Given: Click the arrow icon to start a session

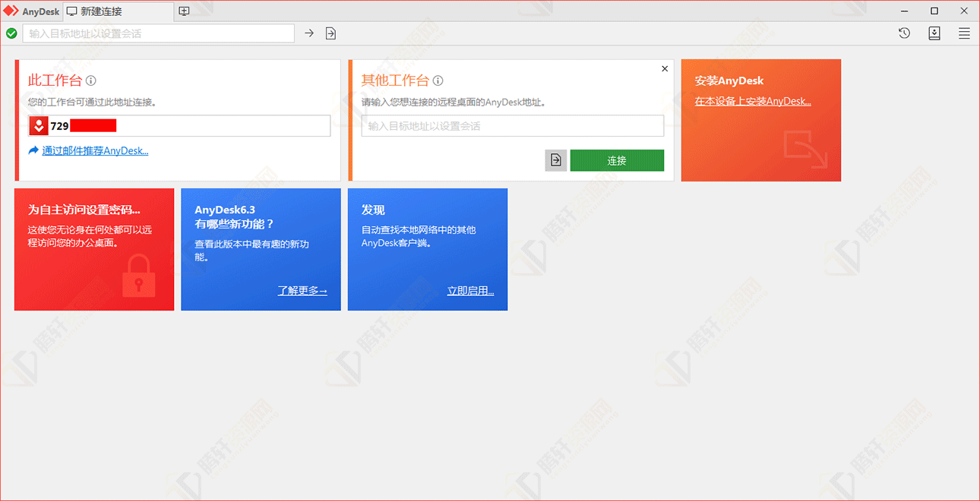Looking at the screenshot, I should click(x=308, y=33).
